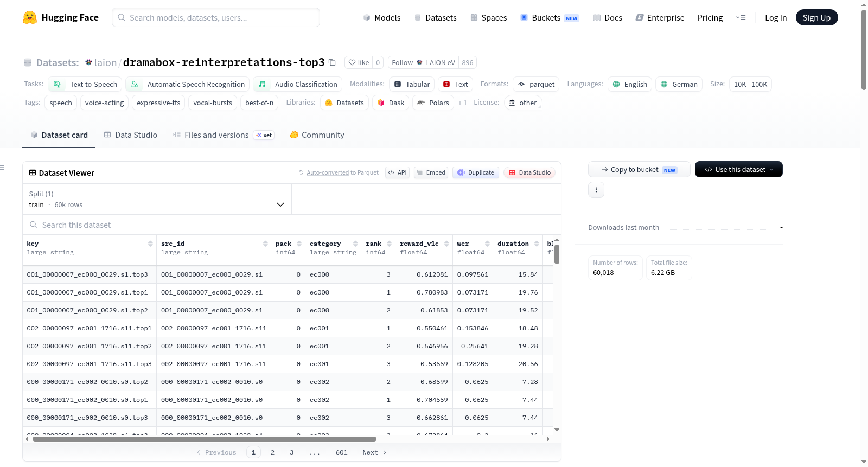Expand the Split train dropdown
The image size is (868, 467).
pyautogui.click(x=157, y=199)
